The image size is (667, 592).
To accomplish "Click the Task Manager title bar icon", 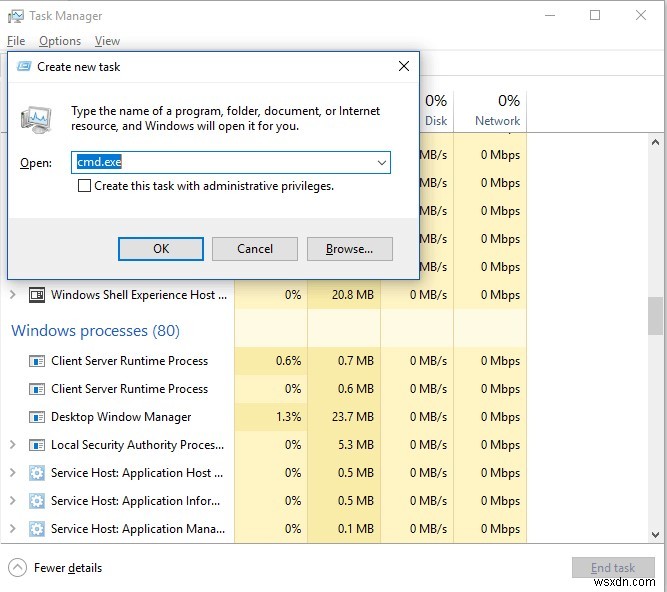I will pyautogui.click(x=16, y=16).
